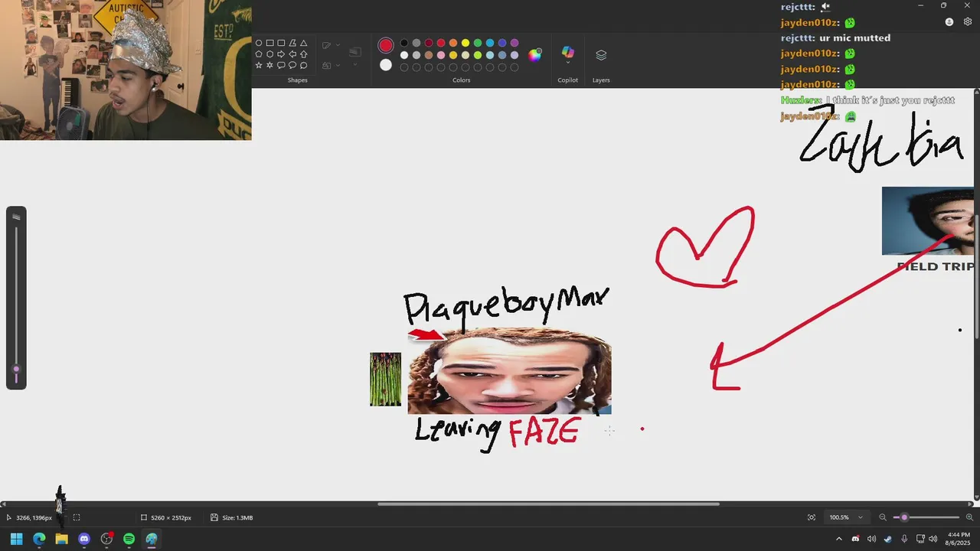The width and height of the screenshot is (980, 551).
Task: Show hidden system tray icons
Action: (x=839, y=539)
